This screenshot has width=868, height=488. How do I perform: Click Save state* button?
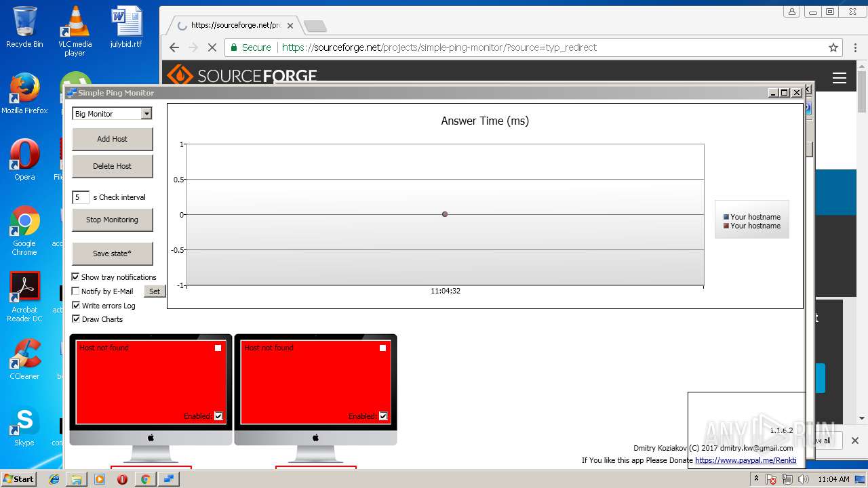coord(113,253)
